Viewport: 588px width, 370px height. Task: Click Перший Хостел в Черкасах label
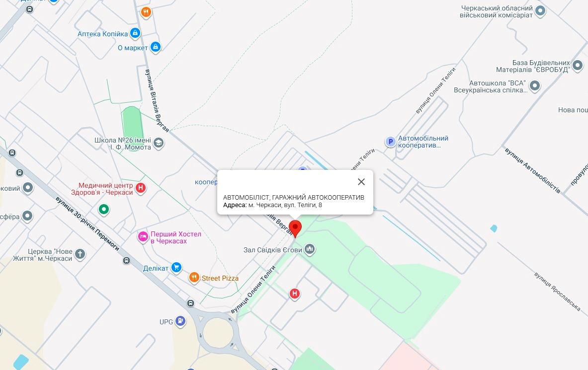176,237
